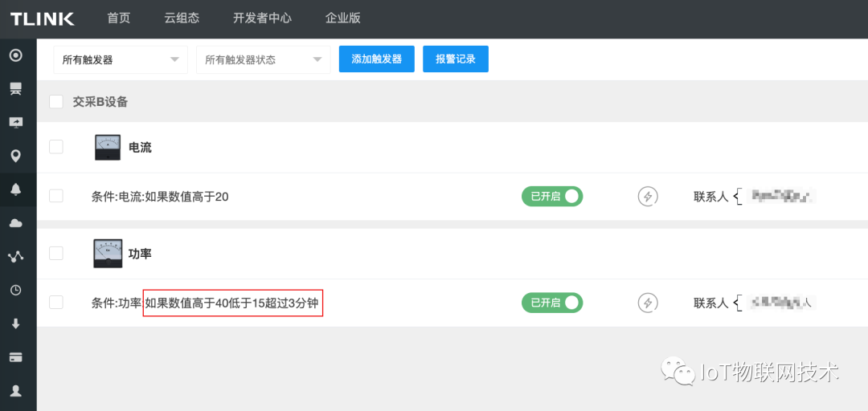Tick checkbox beside 电流 sensor heading
Screen dimensions: 868x411
(x=56, y=147)
